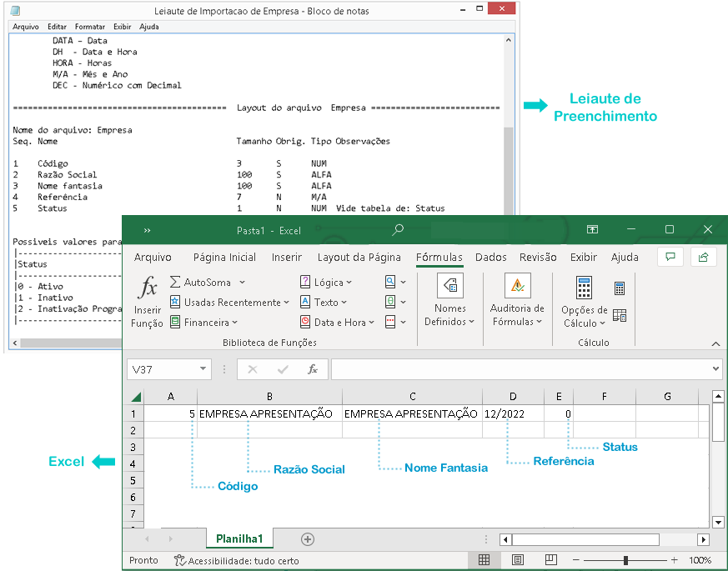Add a new sheet with plus button
Screen dimensions: 728x571
[308, 539]
